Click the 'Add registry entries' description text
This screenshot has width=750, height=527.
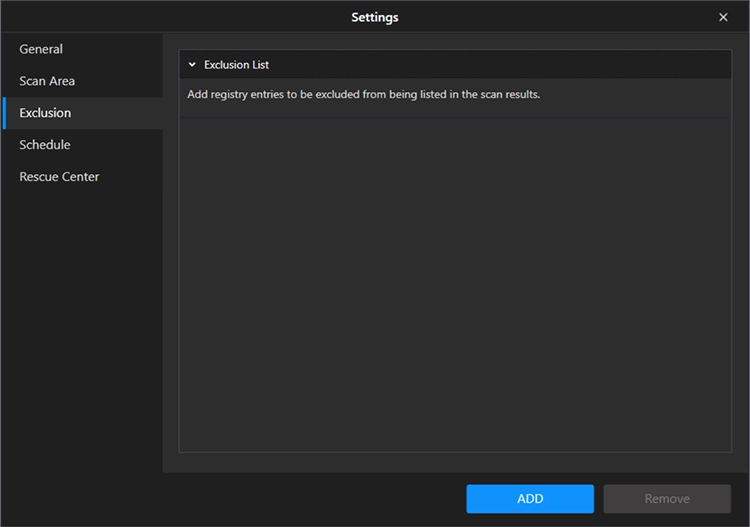tap(364, 94)
